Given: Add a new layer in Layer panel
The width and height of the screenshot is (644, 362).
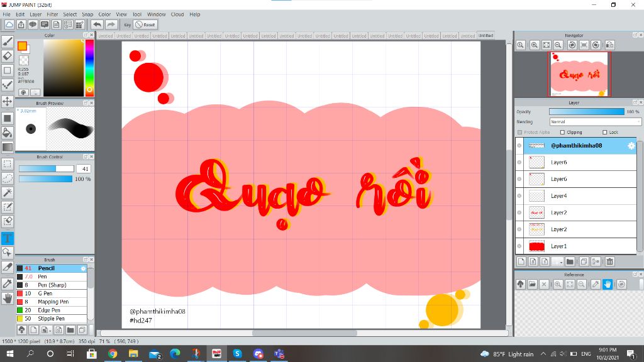Looking at the screenshot, I should pos(521,261).
